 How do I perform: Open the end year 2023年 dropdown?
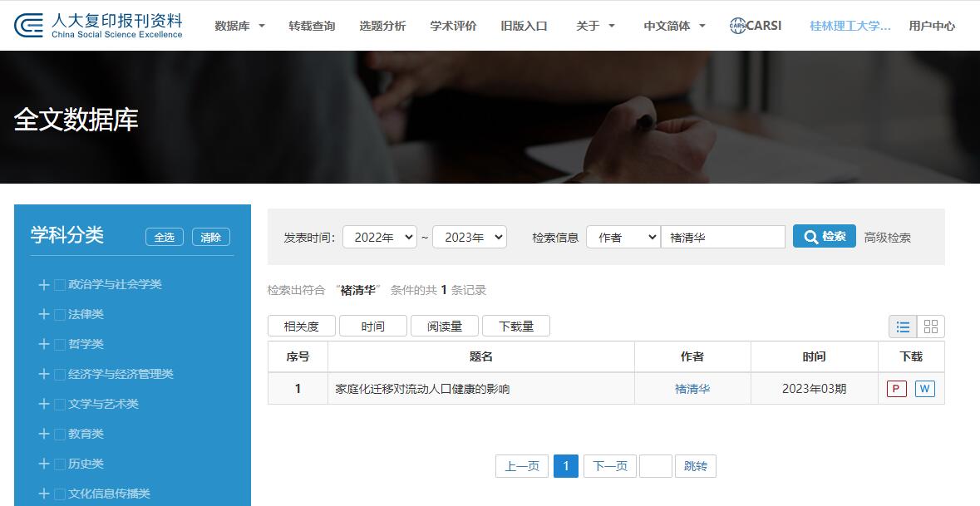click(469, 237)
